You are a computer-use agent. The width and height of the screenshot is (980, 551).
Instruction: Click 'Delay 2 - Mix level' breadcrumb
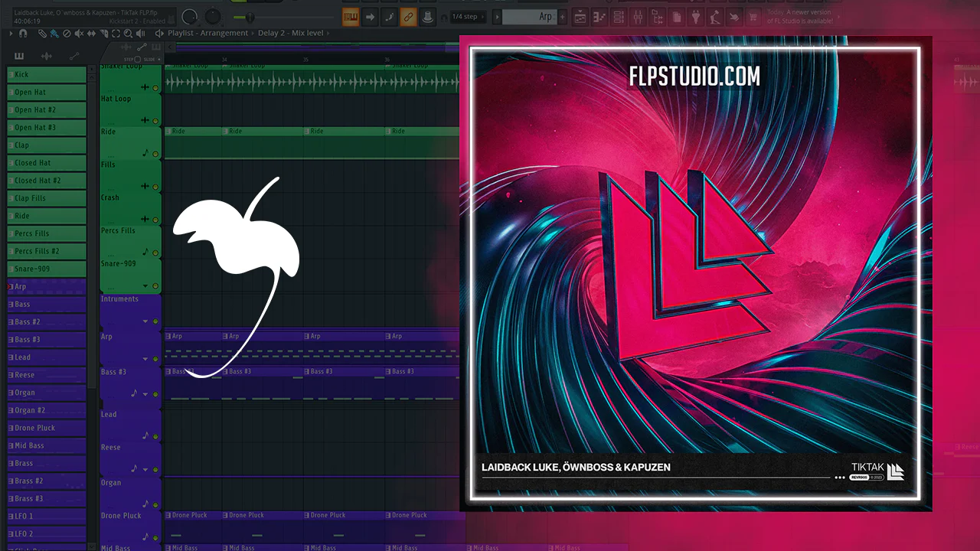291,34
